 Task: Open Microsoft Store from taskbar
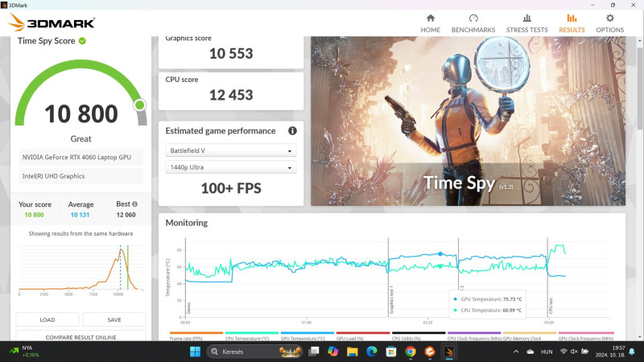tap(391, 352)
